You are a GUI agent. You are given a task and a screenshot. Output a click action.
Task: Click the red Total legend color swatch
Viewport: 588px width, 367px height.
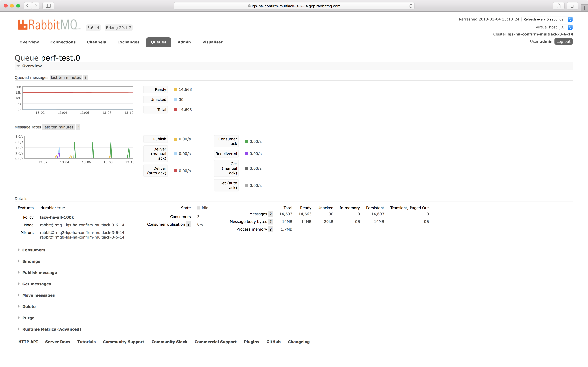[176, 110]
